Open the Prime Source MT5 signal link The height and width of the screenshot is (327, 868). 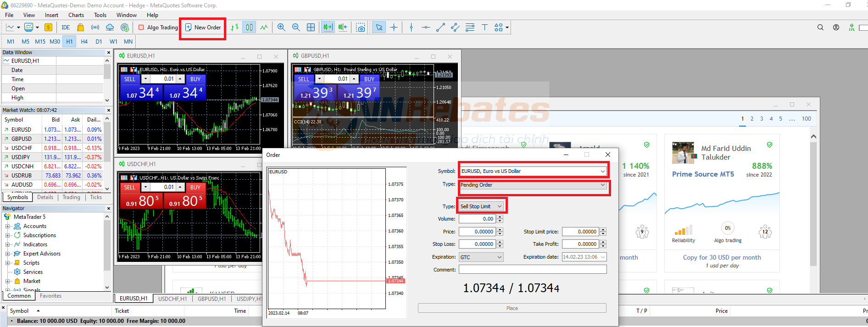coord(703,174)
